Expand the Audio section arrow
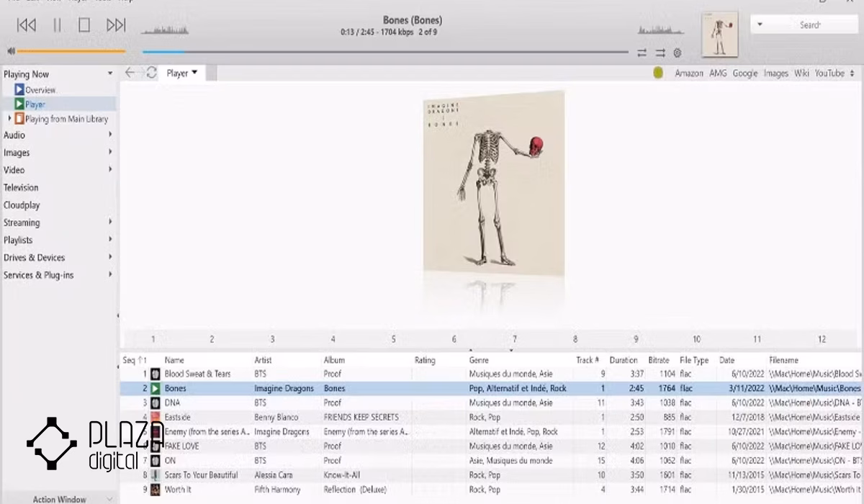This screenshot has height=504, width=864. click(x=110, y=135)
